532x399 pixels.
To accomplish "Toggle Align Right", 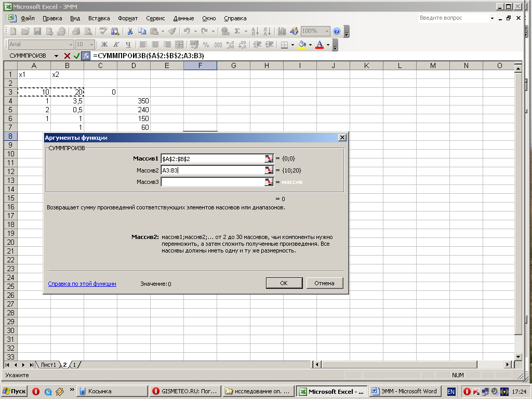I will click(x=167, y=45).
